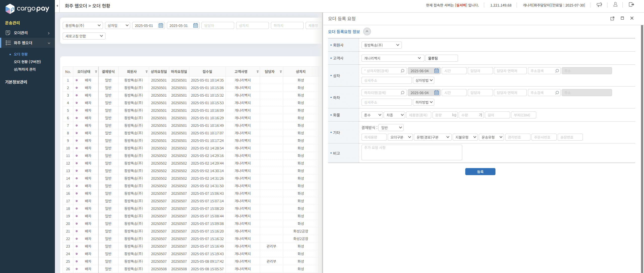Screen dimensions: 644x273
Task: Click filter icon on 담당자 column
Action: 281,72
